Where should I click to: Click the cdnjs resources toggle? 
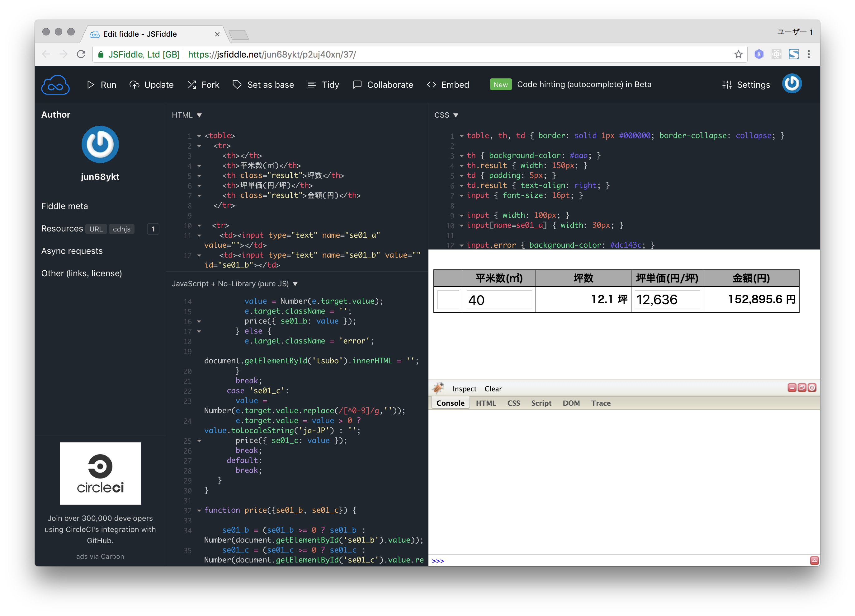tap(121, 229)
